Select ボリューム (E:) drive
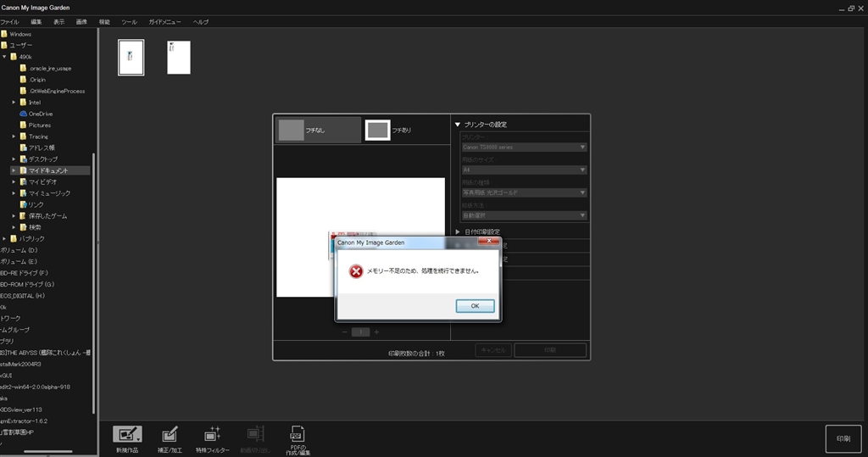This screenshot has height=457, width=868. 19,261
